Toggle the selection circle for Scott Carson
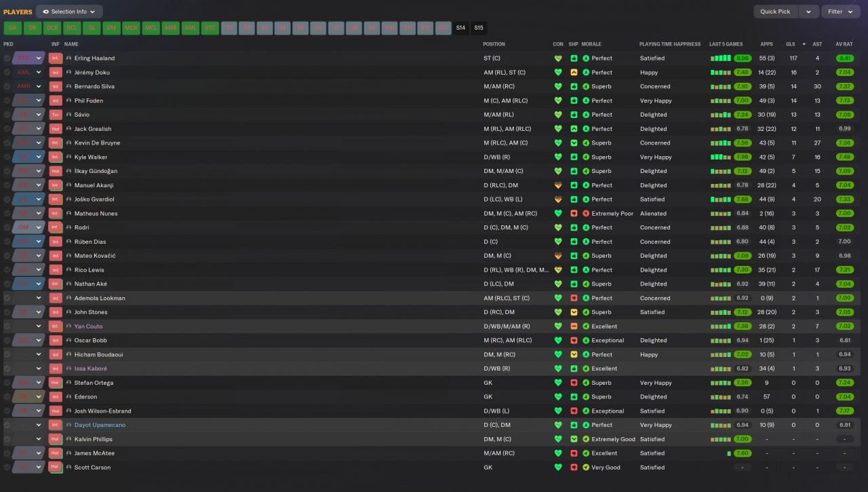The height and width of the screenshot is (492, 868). [7, 468]
